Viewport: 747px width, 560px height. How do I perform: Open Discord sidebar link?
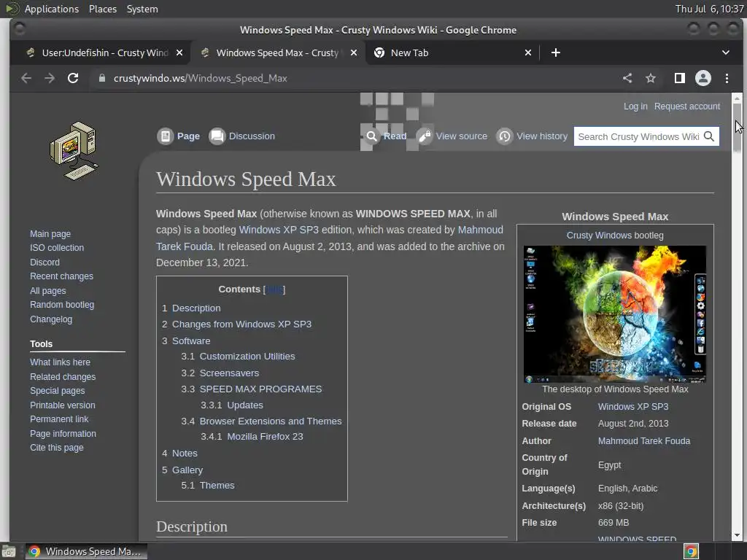[x=44, y=262]
